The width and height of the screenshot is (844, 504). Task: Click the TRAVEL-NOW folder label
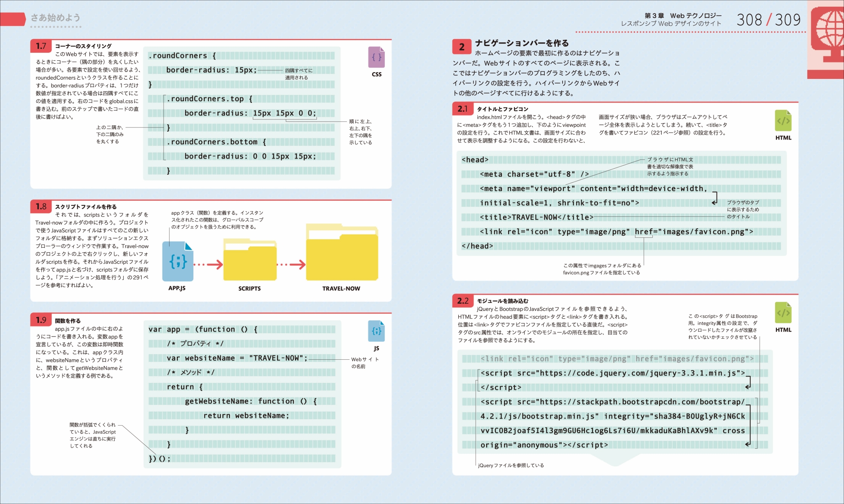coord(341,288)
